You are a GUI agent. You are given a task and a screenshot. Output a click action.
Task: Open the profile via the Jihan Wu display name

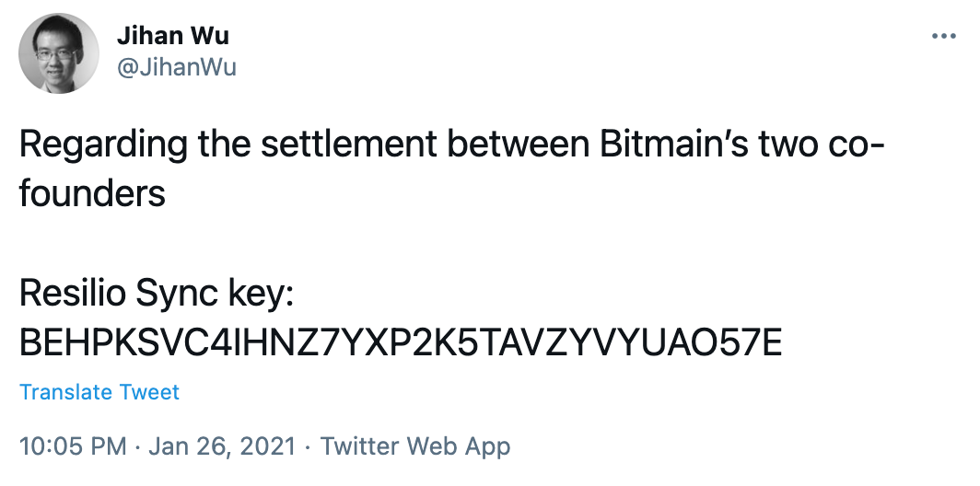[x=172, y=36]
